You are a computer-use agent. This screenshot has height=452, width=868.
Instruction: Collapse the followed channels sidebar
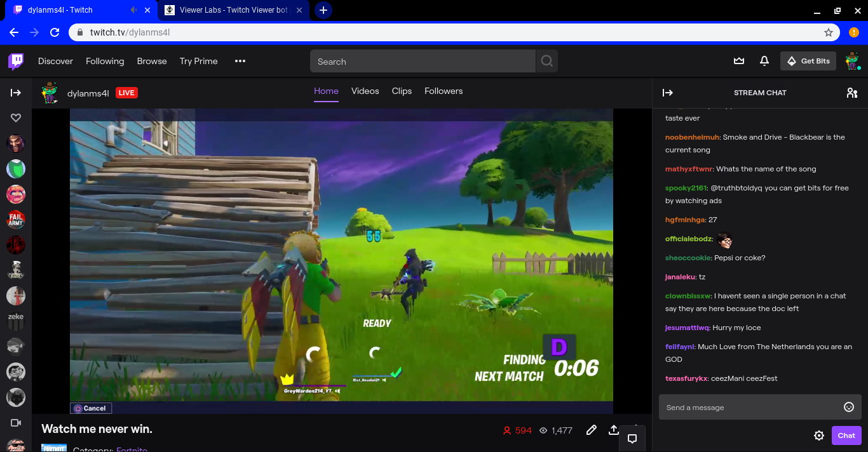pos(15,93)
